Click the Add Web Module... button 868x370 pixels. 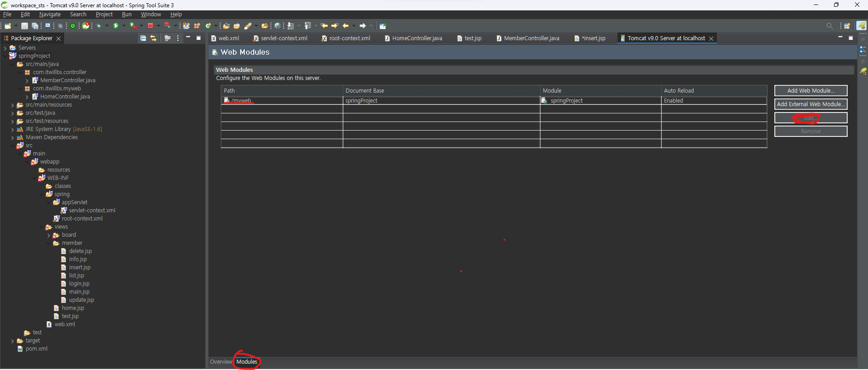click(x=811, y=91)
